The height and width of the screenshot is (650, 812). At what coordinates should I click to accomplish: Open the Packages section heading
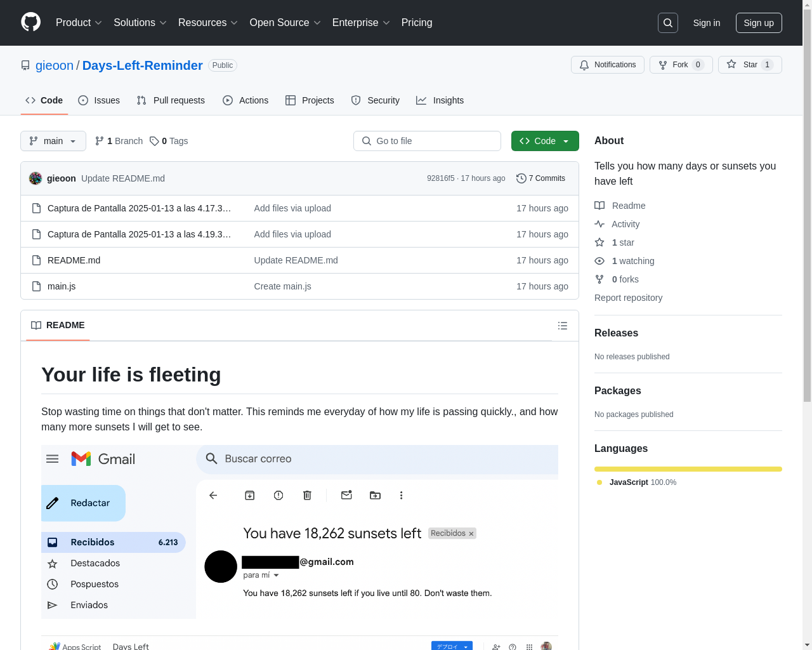pos(618,390)
